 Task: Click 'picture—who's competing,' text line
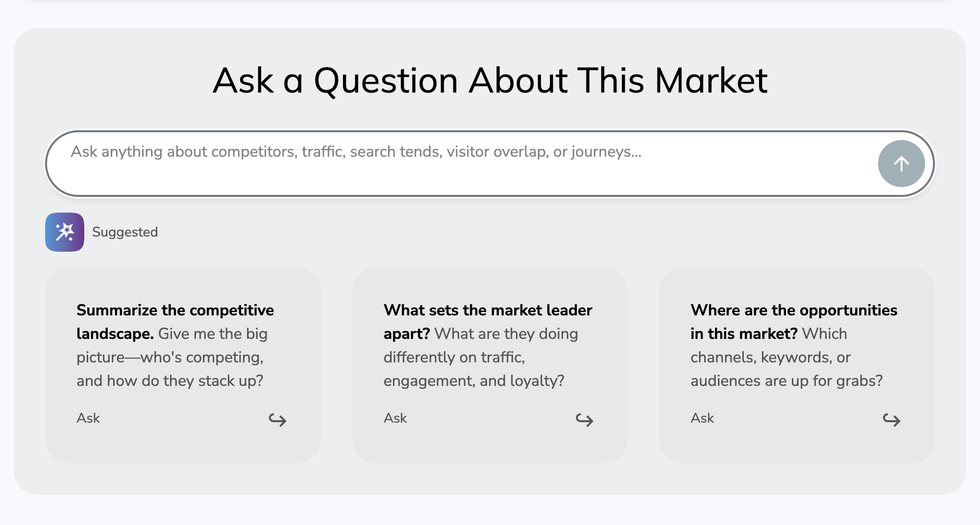click(x=170, y=358)
